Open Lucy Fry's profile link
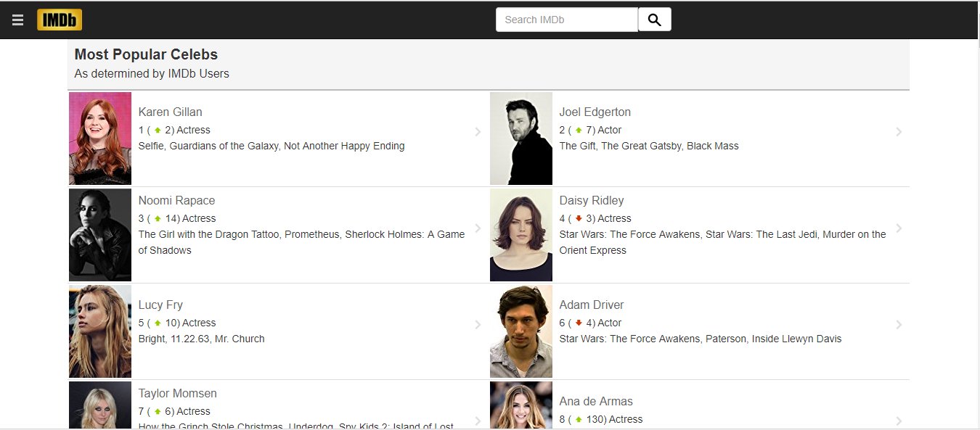The height and width of the screenshot is (430, 980). tap(160, 305)
